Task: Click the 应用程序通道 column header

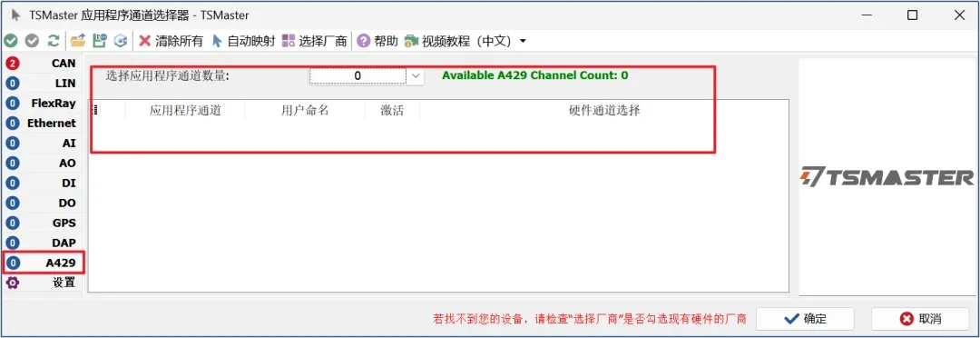Action: 186,111
